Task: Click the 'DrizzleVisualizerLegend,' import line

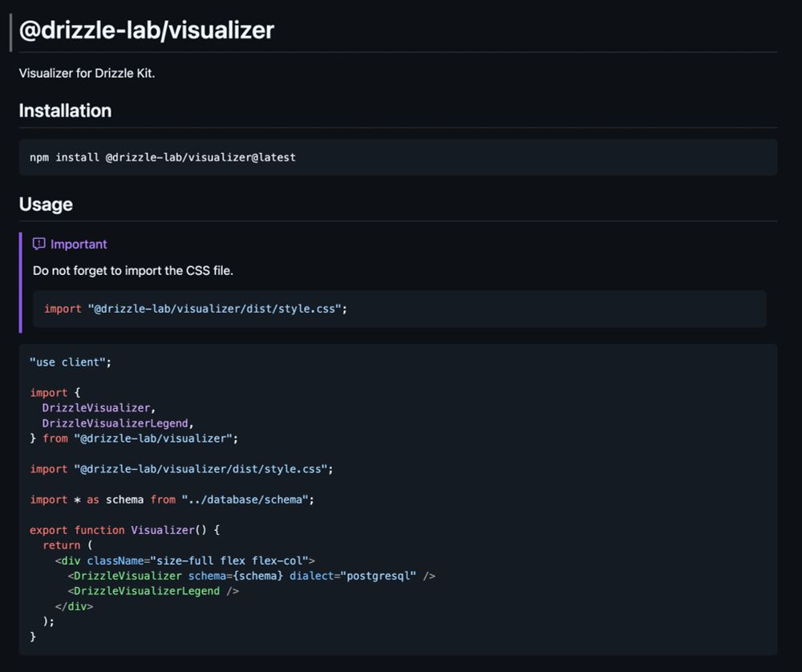Action: tap(118, 423)
